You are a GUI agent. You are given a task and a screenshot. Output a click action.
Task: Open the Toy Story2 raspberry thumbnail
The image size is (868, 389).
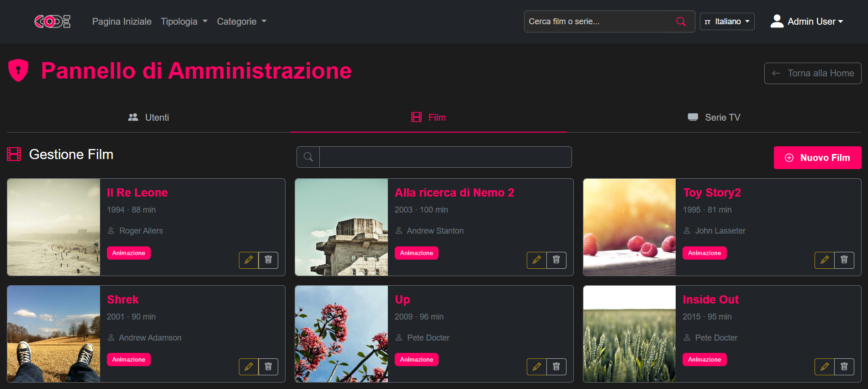point(630,227)
